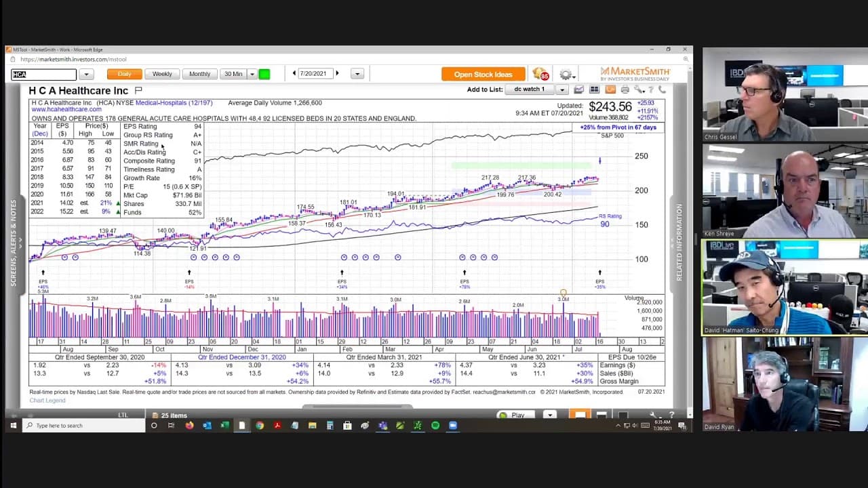The height and width of the screenshot is (488, 868).
Task: Click the Composite Rating 91 row
Action: coord(162,161)
